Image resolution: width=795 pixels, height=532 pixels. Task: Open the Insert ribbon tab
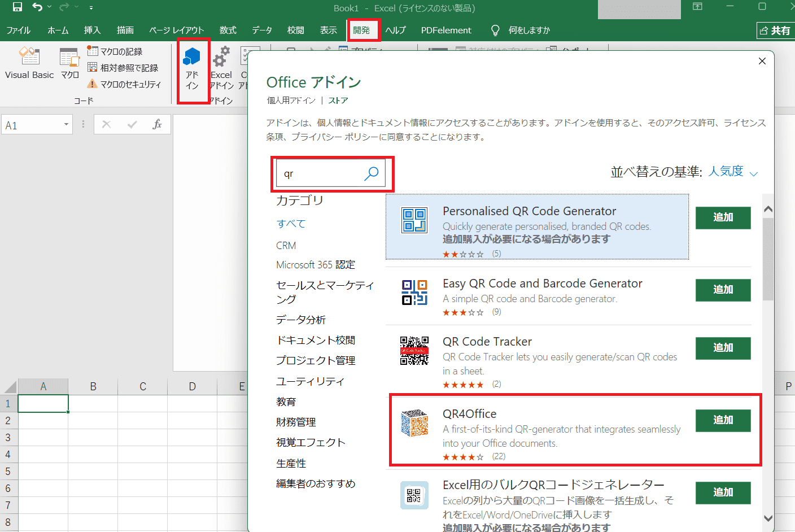pyautogui.click(x=92, y=30)
